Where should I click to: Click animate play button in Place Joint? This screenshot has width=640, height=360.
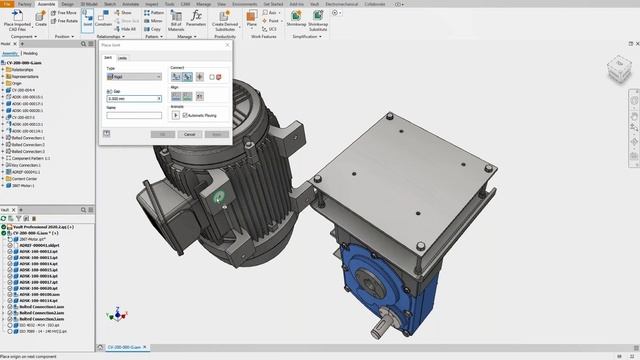pyautogui.click(x=176, y=116)
